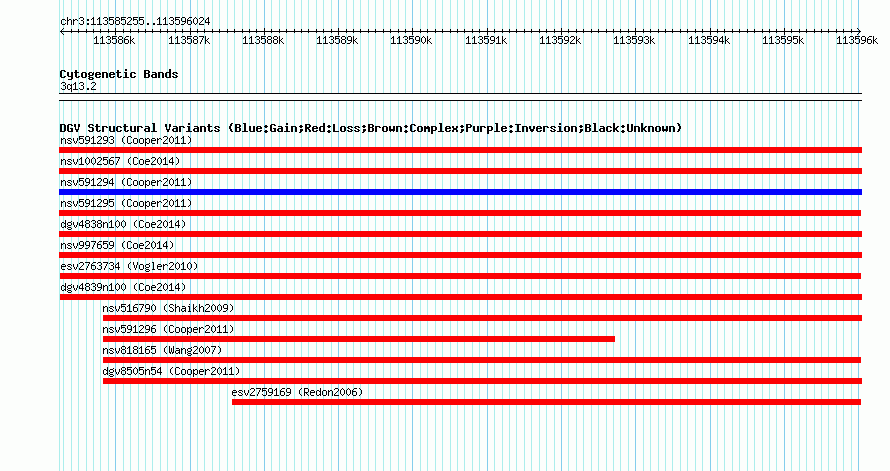Open the dgv4838n100 (Coe2014) label
The width and height of the screenshot is (890, 471).
(123, 224)
